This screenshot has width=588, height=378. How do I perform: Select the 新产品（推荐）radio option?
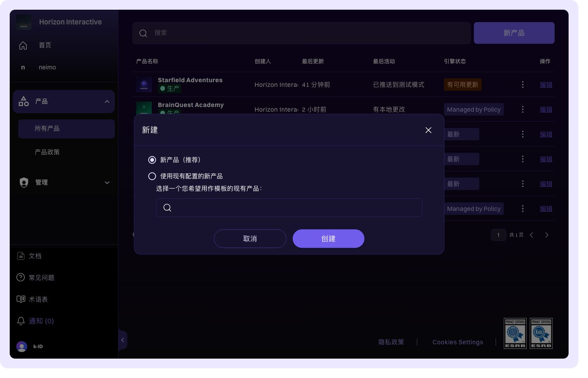pos(152,160)
